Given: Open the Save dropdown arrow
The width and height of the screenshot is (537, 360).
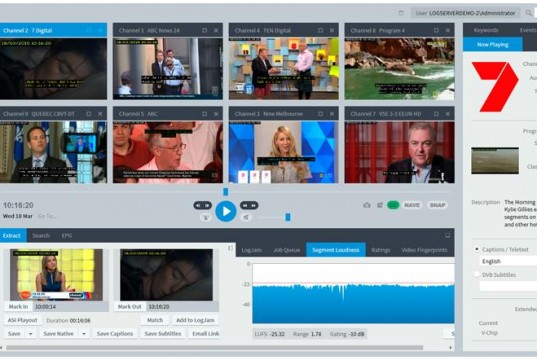Looking at the screenshot, I should coord(30,334).
